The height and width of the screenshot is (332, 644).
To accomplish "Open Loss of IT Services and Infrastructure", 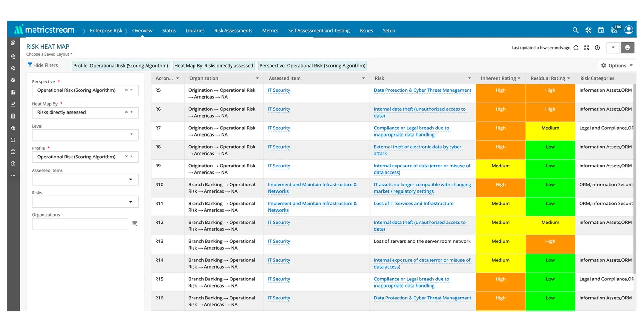I will pyautogui.click(x=413, y=204).
